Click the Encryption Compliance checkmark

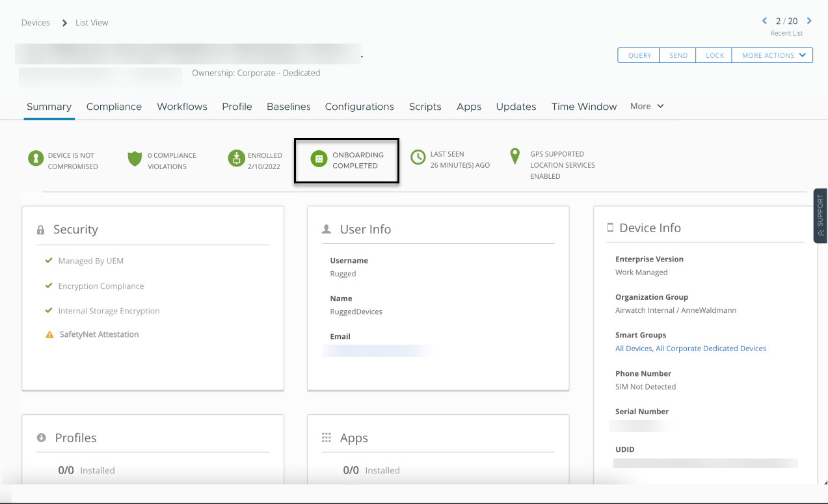click(49, 285)
